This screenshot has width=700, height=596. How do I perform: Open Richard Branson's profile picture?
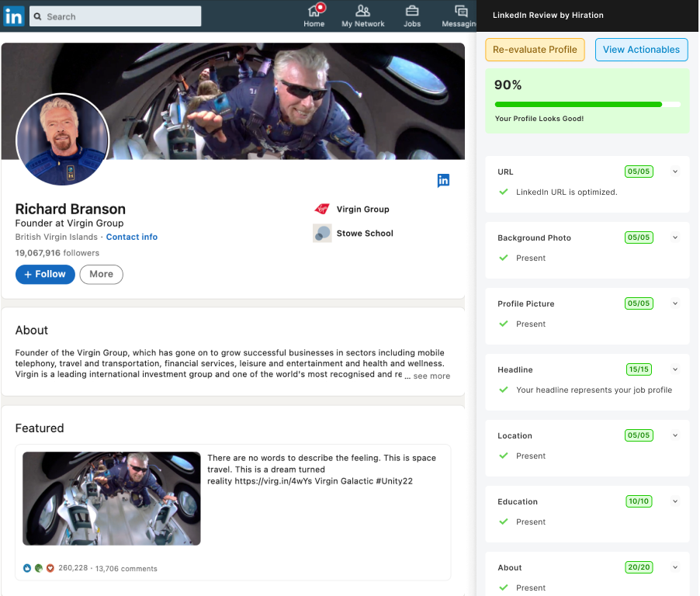(63, 139)
